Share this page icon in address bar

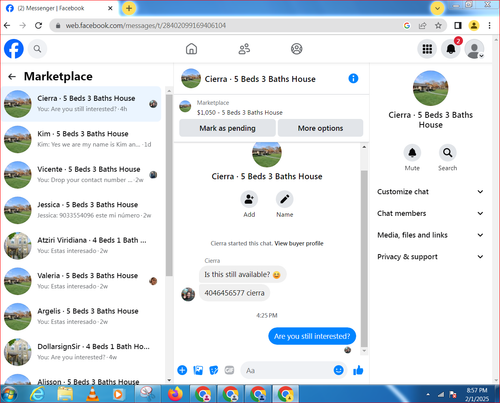point(423,25)
